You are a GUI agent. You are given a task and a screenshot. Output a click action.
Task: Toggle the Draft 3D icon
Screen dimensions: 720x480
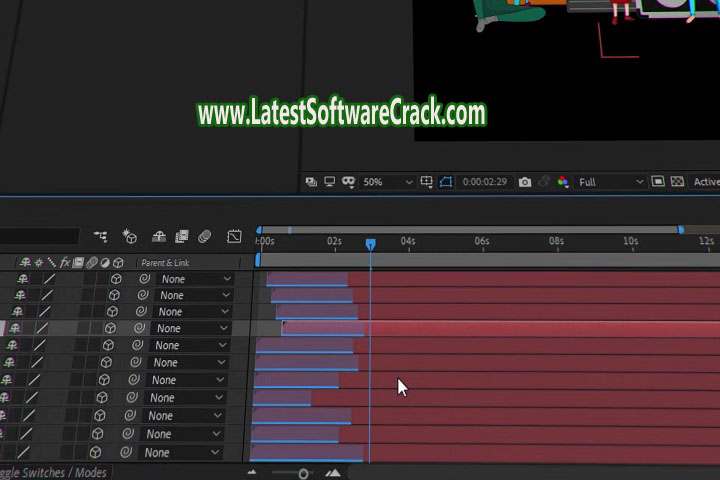click(x=130, y=237)
